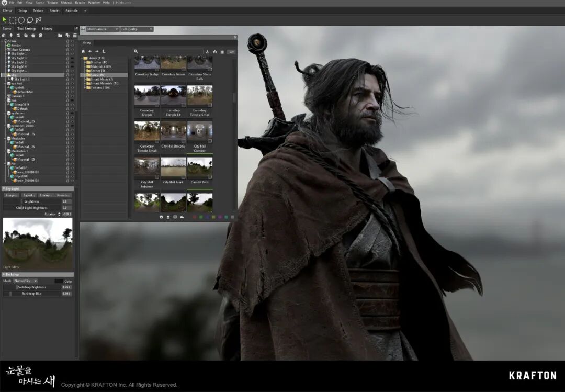Toggle visibility of Sky Light 4
This screenshot has width=565, height=392.
[72, 66]
